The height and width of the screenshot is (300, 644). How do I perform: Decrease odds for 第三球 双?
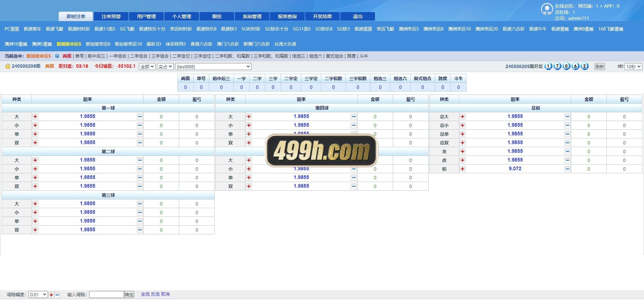(140, 230)
